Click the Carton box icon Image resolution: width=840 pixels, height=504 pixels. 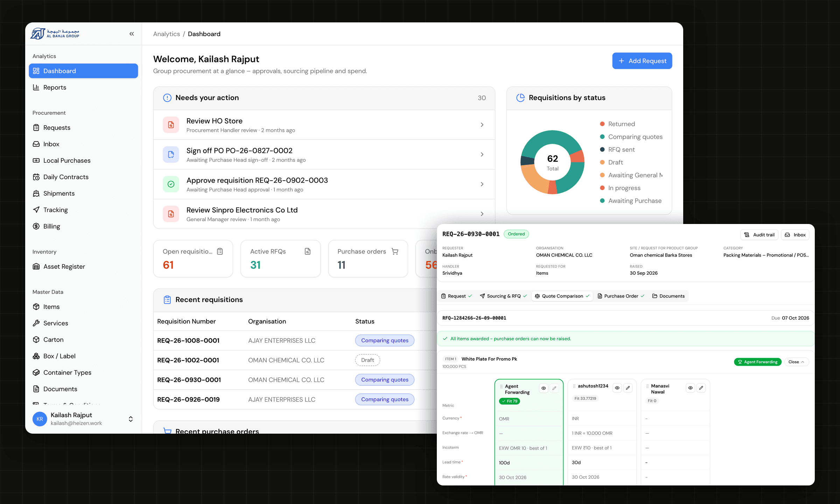point(36,340)
